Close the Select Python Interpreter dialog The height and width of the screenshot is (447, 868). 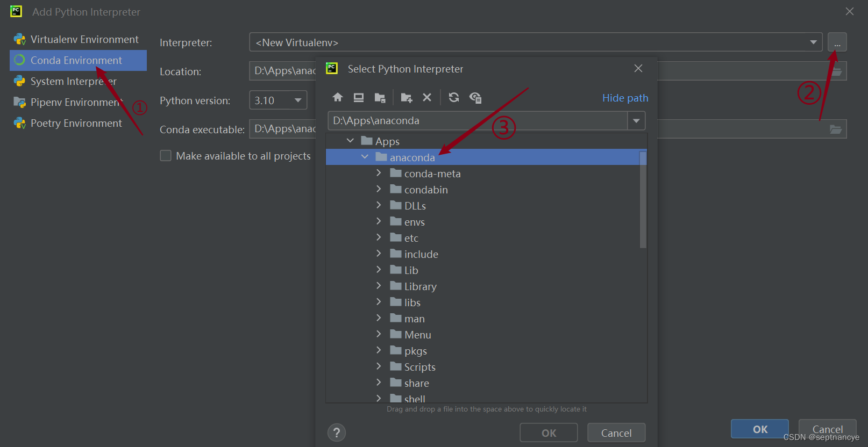click(x=638, y=68)
